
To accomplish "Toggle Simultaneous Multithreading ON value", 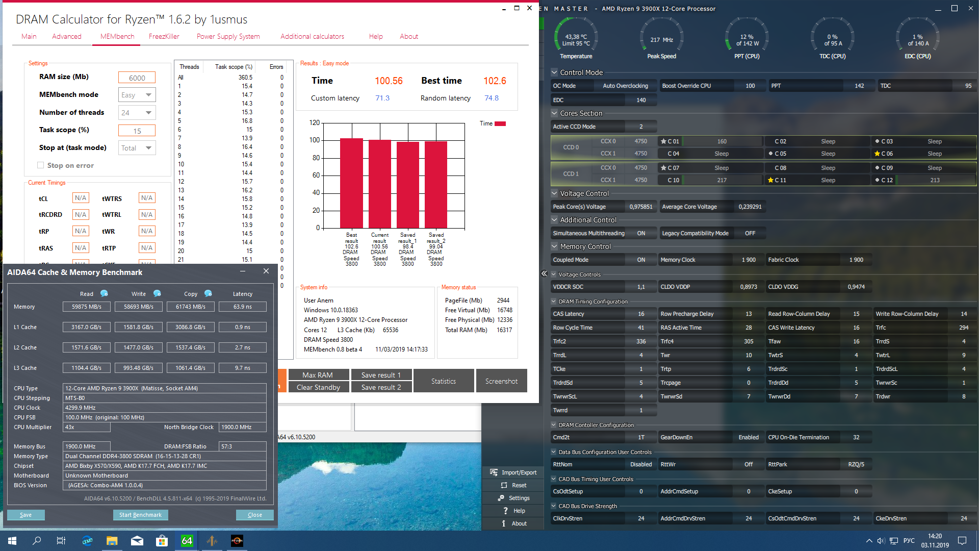I will click(641, 233).
